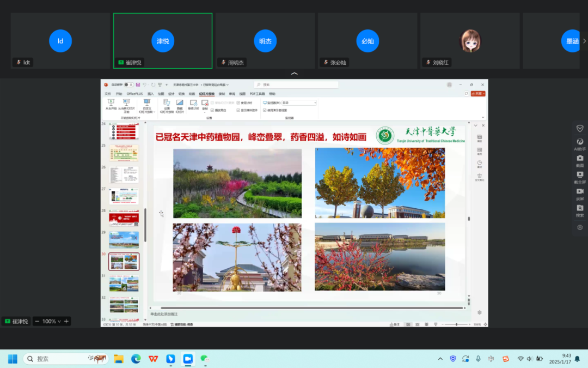Screen dimensions: 588x368
Task: Switch to the 插入 ribbon tab
Action: point(150,94)
